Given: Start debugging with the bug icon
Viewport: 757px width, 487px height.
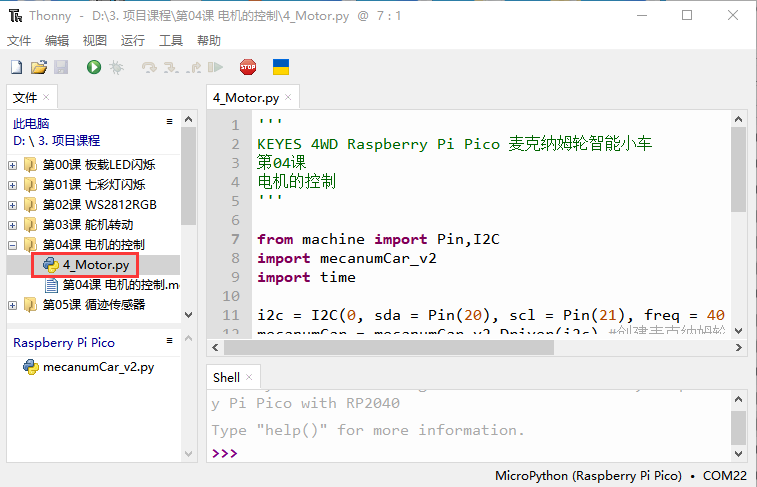Looking at the screenshot, I should click(116, 67).
